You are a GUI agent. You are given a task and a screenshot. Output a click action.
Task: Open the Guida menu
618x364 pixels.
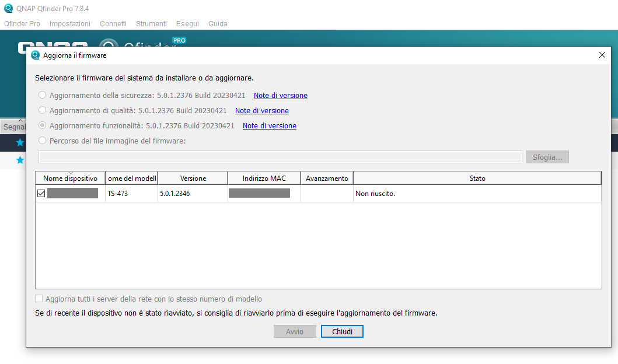pyautogui.click(x=218, y=24)
